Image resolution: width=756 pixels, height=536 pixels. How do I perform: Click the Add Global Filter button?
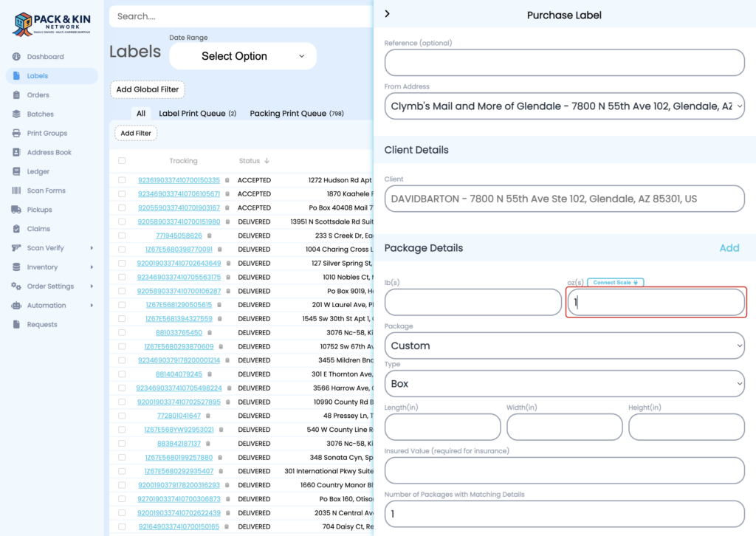point(148,89)
